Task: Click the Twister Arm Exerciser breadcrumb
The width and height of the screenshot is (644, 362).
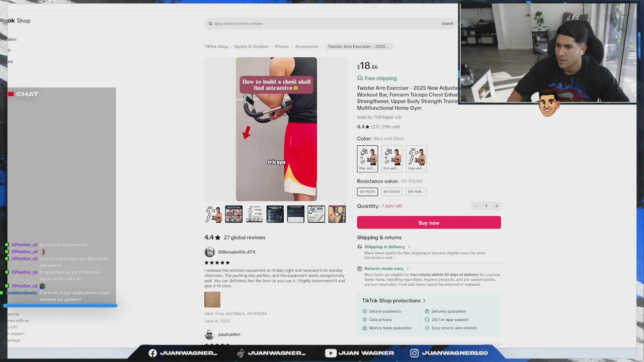Action: click(359, 46)
